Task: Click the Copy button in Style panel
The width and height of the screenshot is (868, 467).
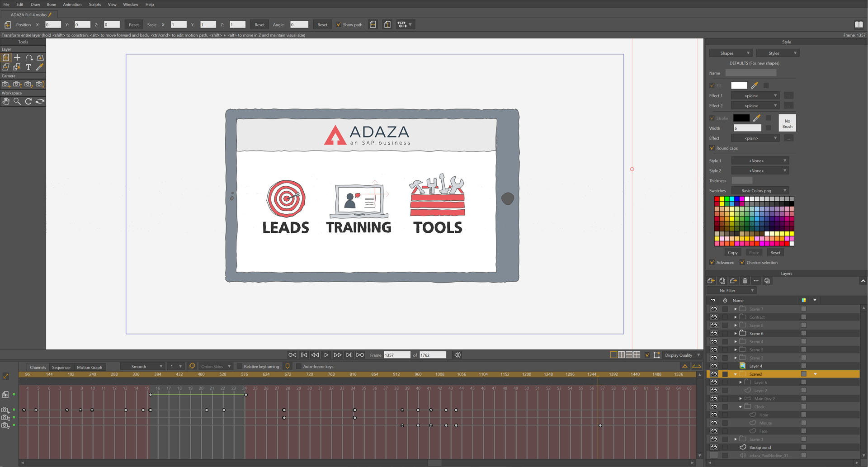Action: [733, 252]
